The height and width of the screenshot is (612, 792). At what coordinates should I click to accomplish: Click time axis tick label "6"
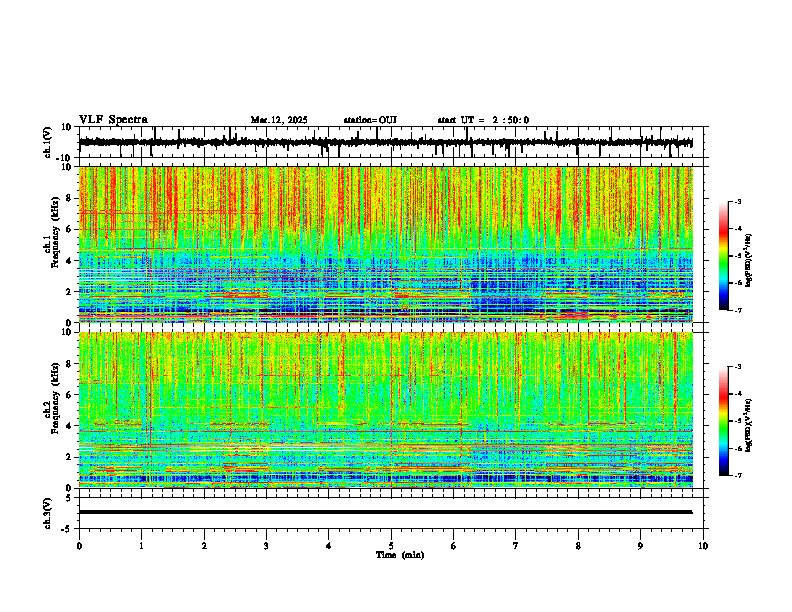point(453,546)
